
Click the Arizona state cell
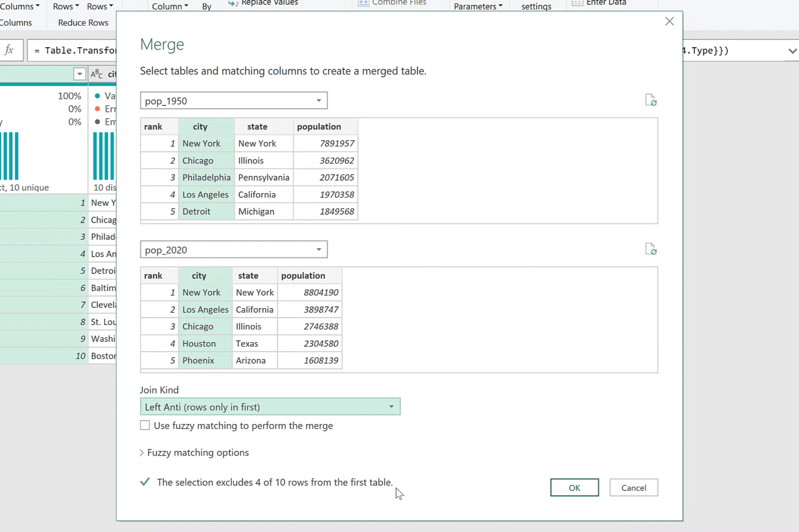tap(254, 361)
